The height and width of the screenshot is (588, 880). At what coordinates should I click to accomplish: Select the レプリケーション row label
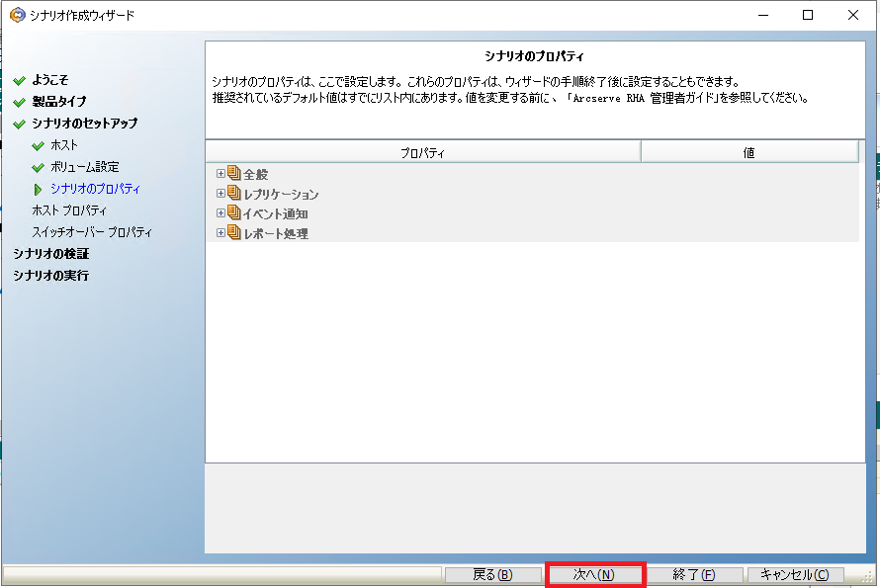(281, 194)
